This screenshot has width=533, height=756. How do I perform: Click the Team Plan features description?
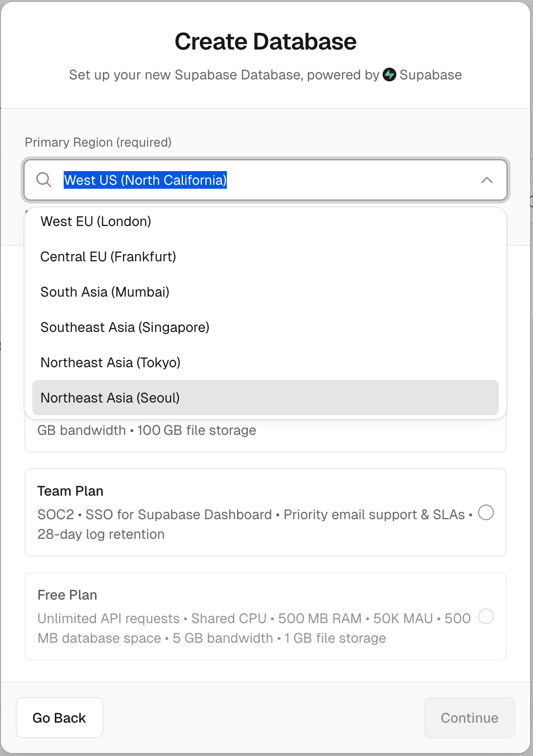coord(255,524)
